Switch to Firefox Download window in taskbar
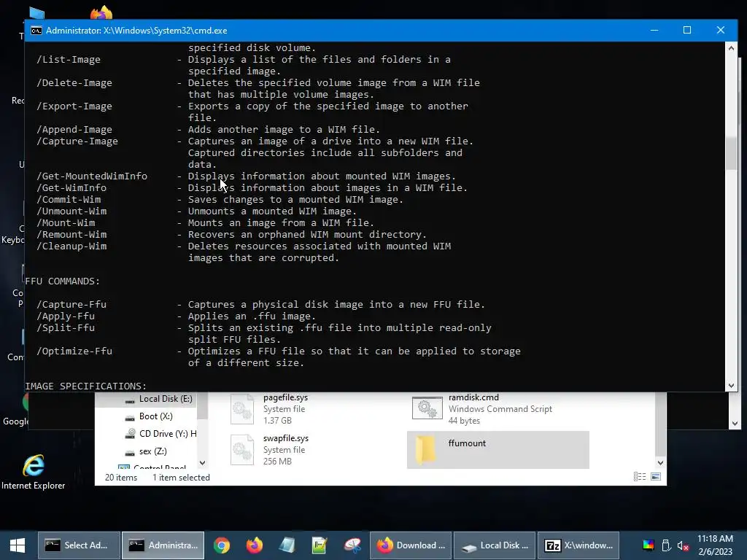Image resolution: width=747 pixels, height=560 pixels. [411, 545]
